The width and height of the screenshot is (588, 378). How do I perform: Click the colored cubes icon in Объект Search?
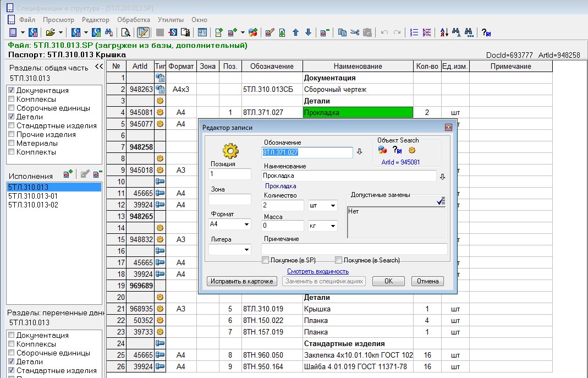(x=383, y=150)
